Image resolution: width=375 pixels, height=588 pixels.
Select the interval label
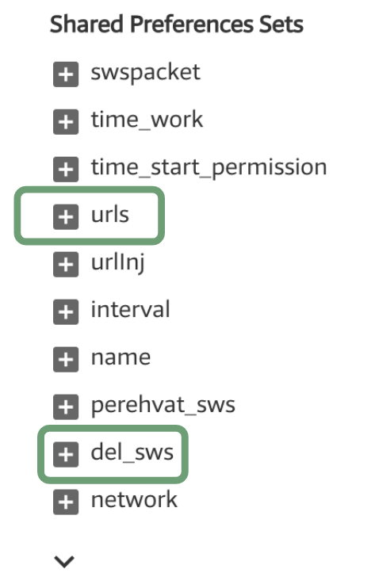coord(131,310)
